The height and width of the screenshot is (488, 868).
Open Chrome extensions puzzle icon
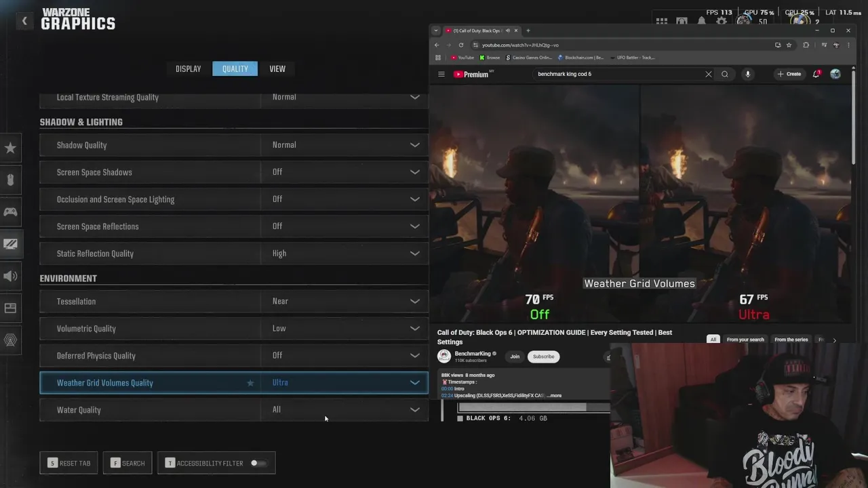pyautogui.click(x=806, y=45)
